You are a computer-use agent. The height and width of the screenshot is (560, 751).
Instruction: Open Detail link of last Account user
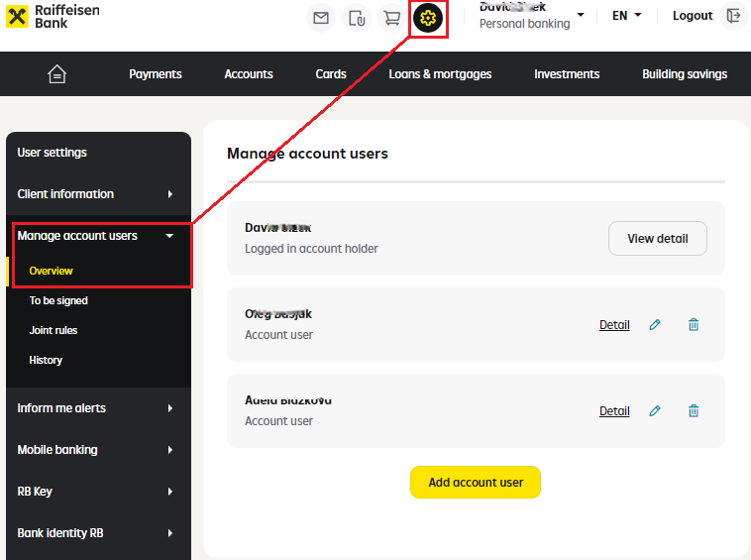pyautogui.click(x=614, y=411)
